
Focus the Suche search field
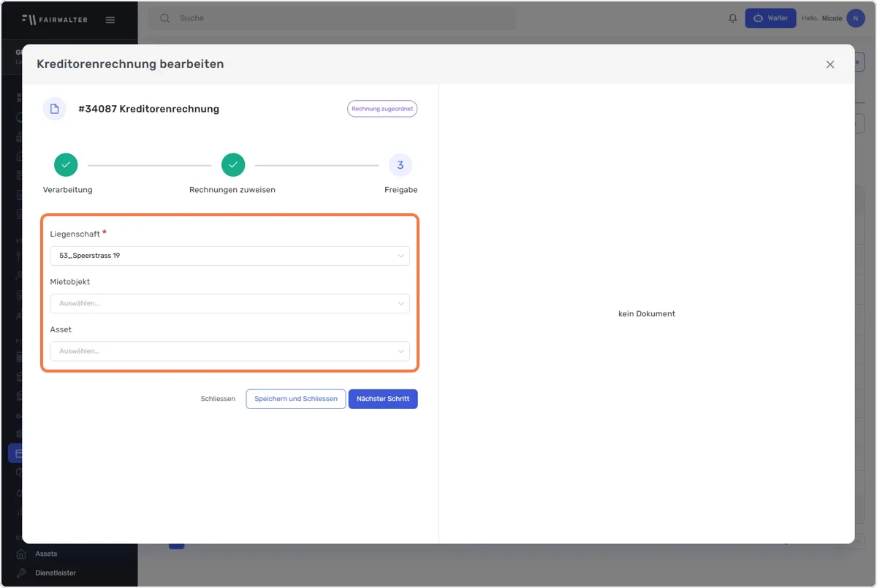coord(333,18)
